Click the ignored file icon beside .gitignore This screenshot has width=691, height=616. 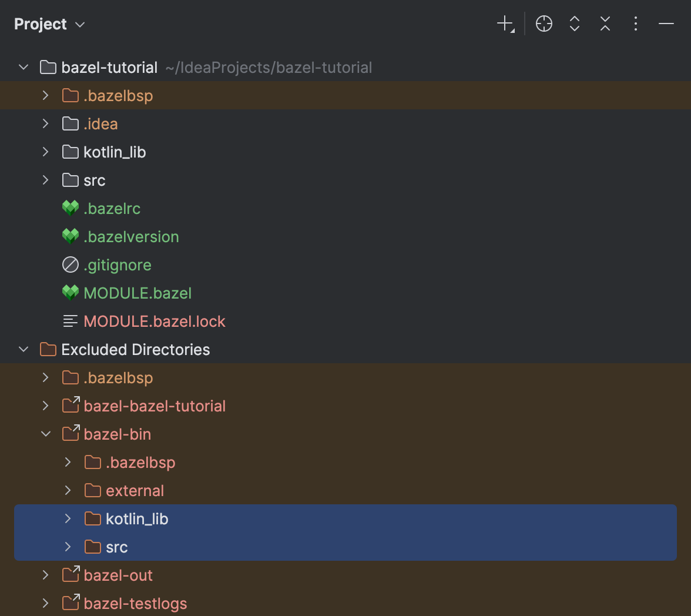pyautogui.click(x=70, y=265)
